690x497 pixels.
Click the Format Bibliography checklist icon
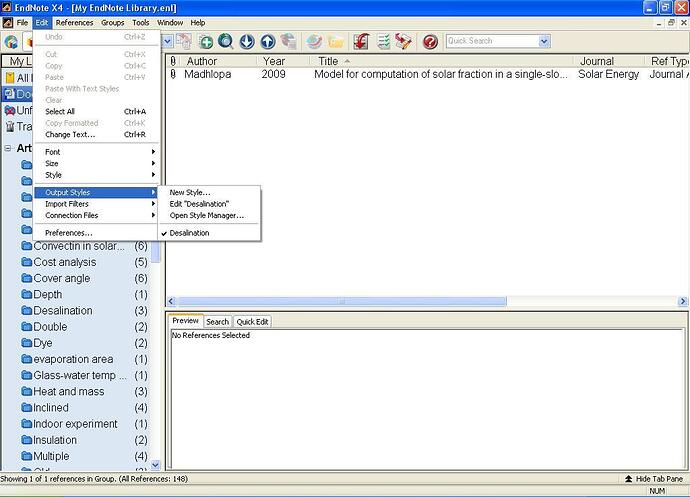383,42
